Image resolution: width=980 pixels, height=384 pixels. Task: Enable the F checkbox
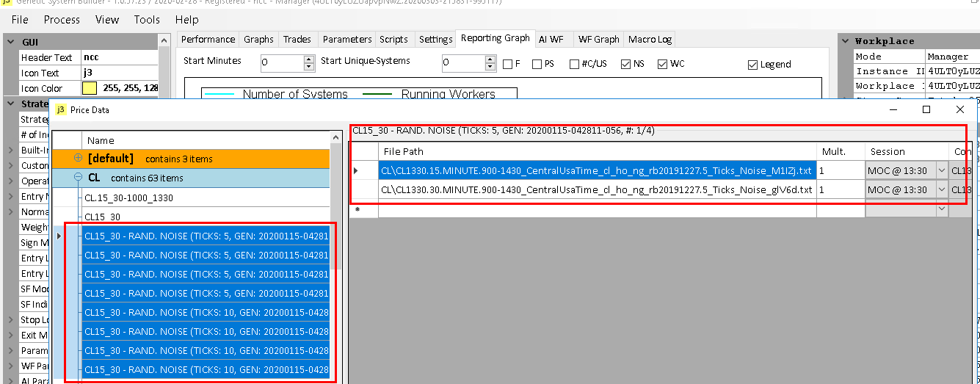click(x=508, y=65)
